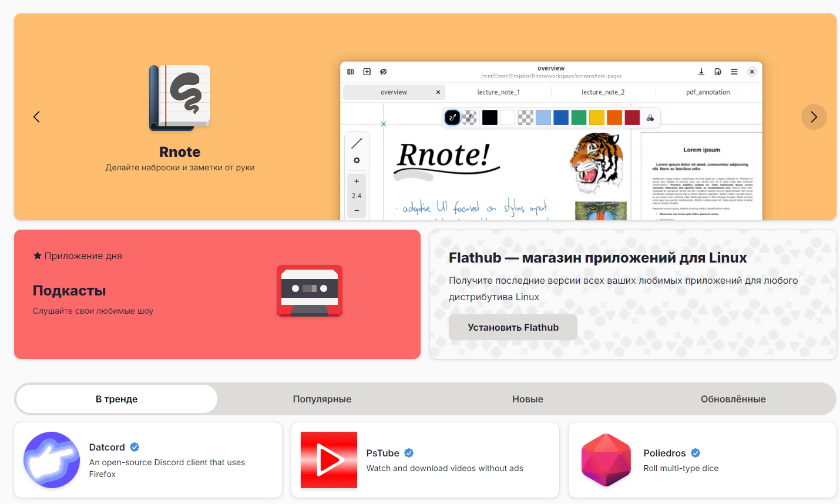Click the Roll multi-type dice description

click(x=681, y=468)
